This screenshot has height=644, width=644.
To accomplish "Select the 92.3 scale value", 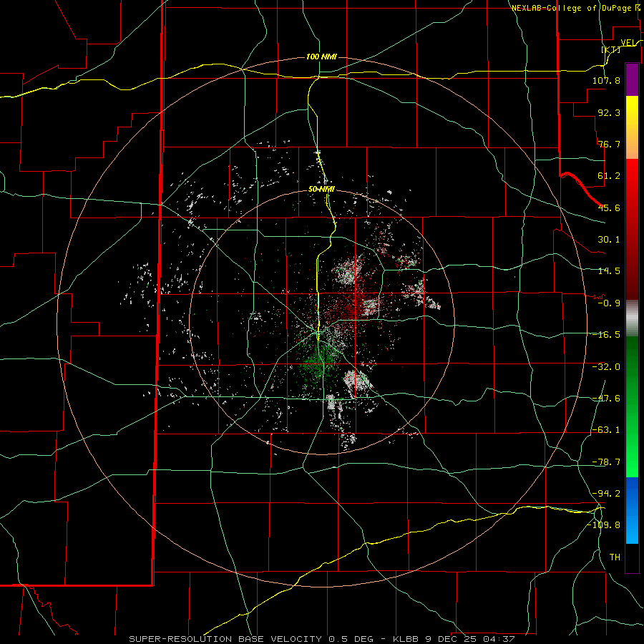I will (x=609, y=112).
